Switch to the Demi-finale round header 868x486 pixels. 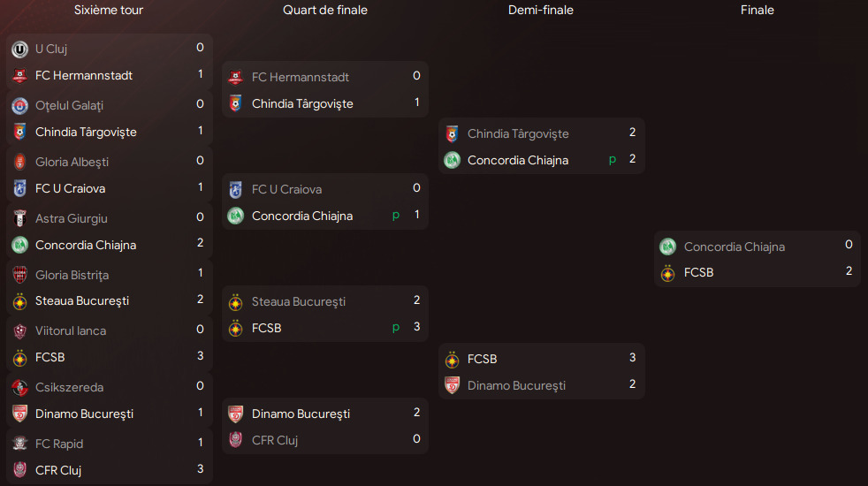pyautogui.click(x=541, y=11)
